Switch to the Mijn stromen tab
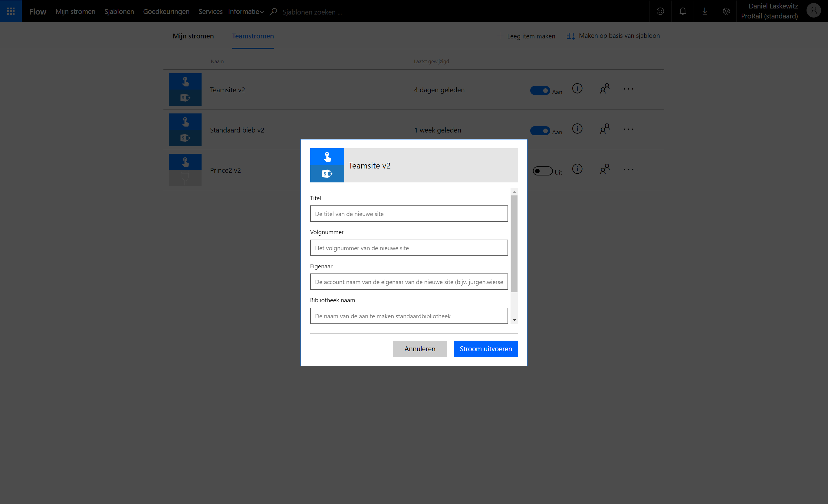The height and width of the screenshot is (504, 828). [193, 36]
